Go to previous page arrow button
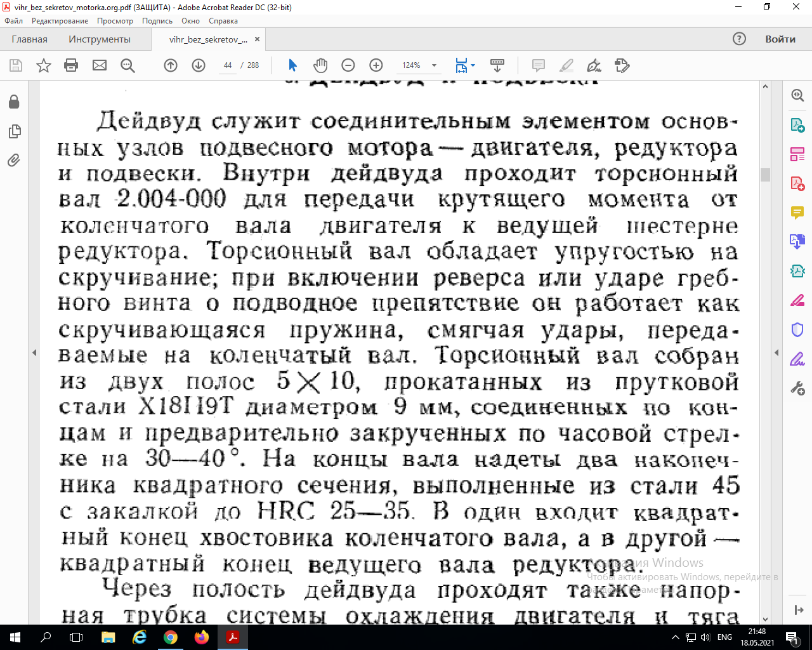 click(171, 65)
